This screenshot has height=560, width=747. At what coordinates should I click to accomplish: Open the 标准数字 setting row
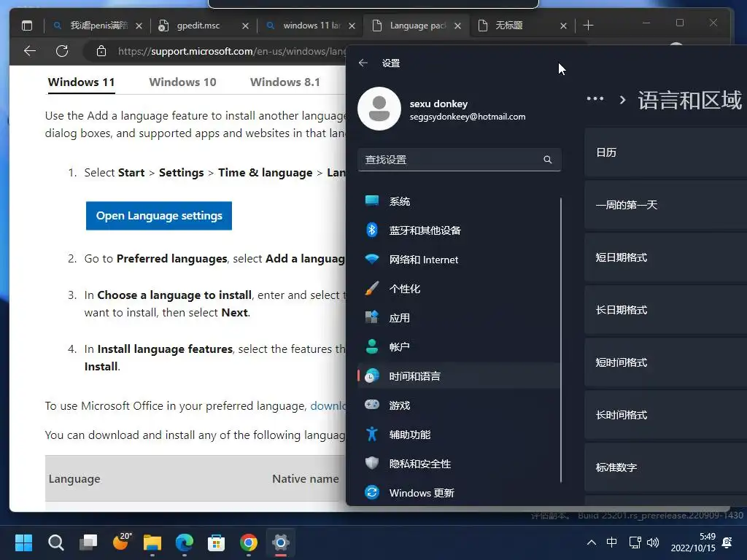click(x=665, y=467)
